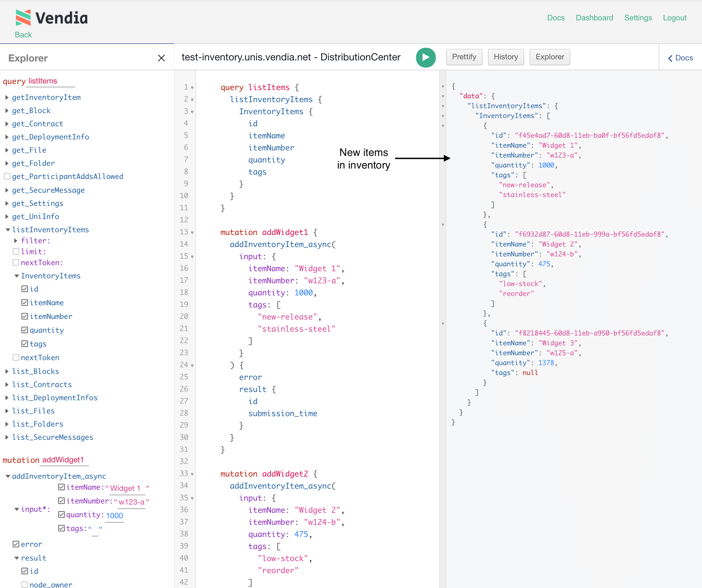Click the Prettify button
This screenshot has width=702, height=588.
point(464,57)
